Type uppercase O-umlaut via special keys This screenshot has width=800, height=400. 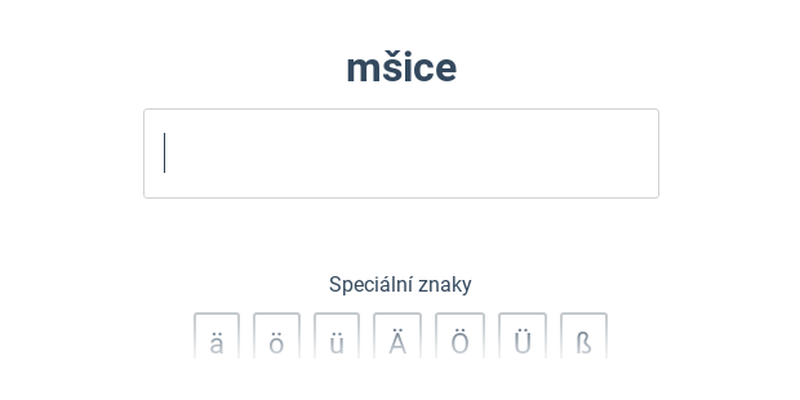(459, 338)
